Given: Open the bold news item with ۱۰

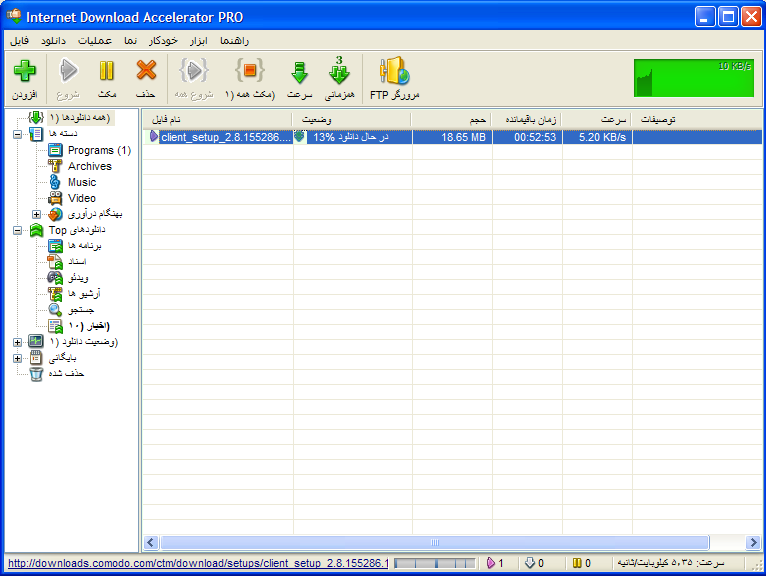Looking at the screenshot, I should pos(89,326).
